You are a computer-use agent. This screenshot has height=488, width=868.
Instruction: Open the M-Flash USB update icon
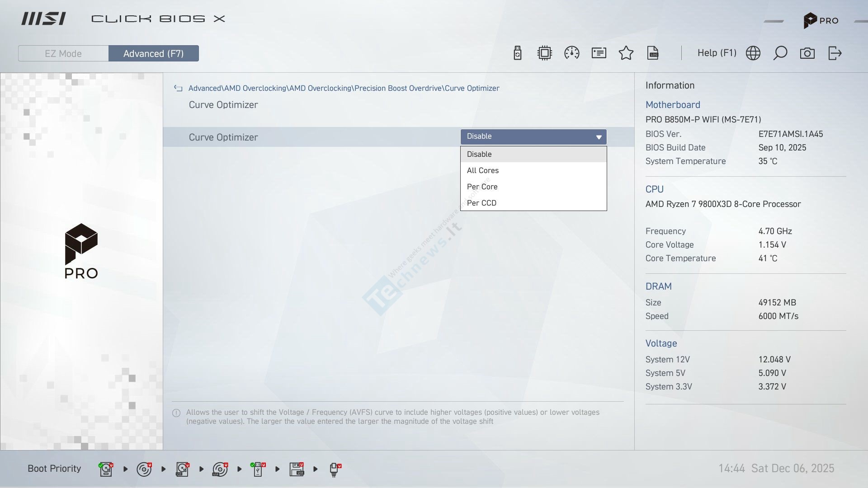click(x=518, y=53)
